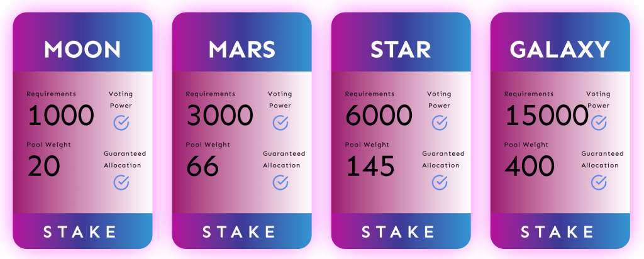Click the Voting Power checkmark in MARS tier
Screen dimensions: 644x259
pyautogui.click(x=280, y=123)
